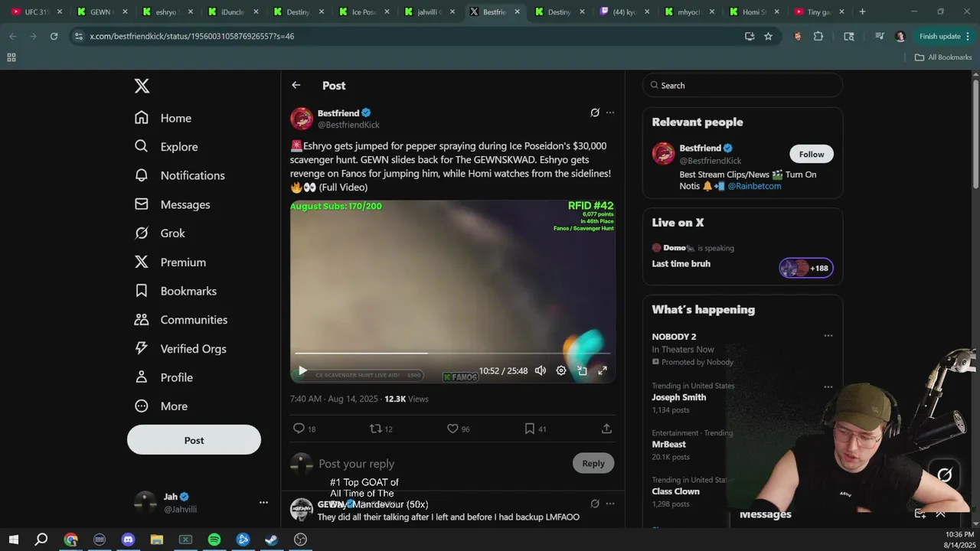Switch to the jahvilli browser tab
Screen dimensions: 980x551
[x=429, y=11]
